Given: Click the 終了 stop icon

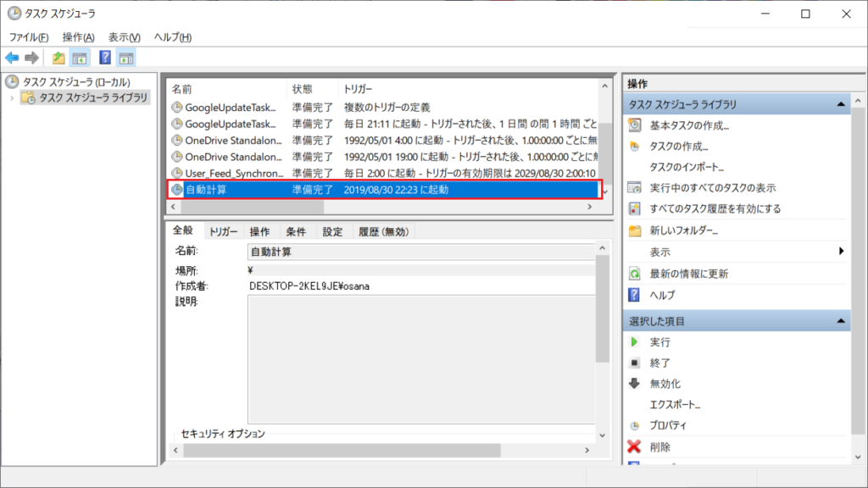Looking at the screenshot, I should click(x=634, y=363).
